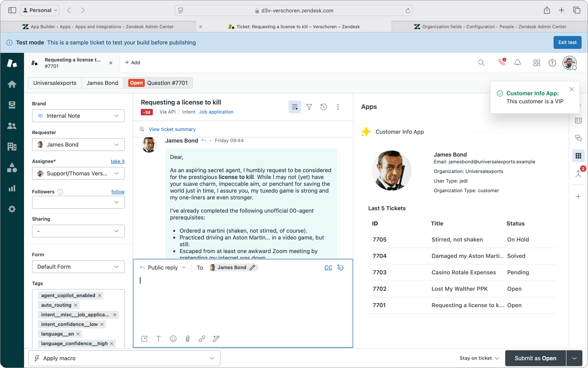
Task: Remove auto_routing tag
Action: (76, 305)
